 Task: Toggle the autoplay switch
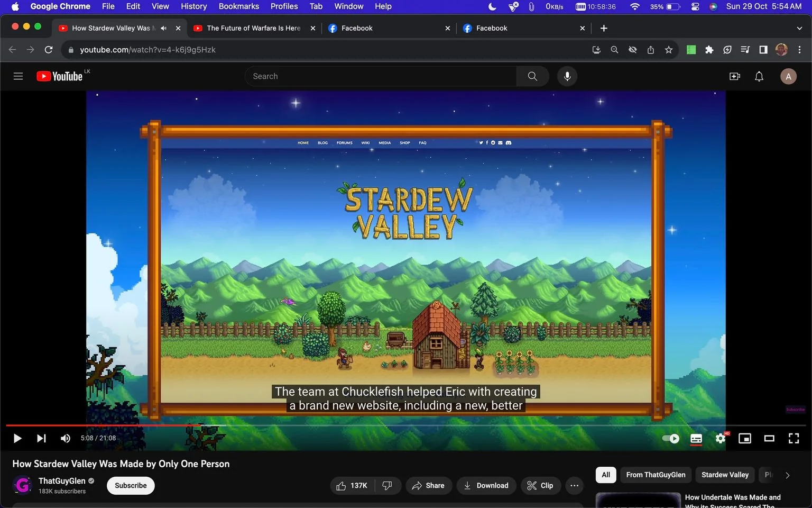pyautogui.click(x=671, y=438)
